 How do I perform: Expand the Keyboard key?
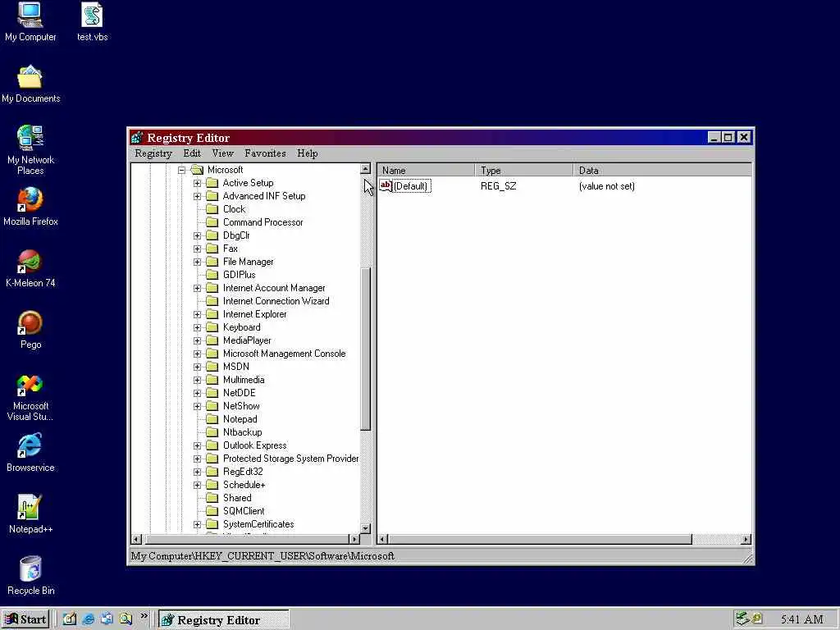pyautogui.click(x=197, y=327)
